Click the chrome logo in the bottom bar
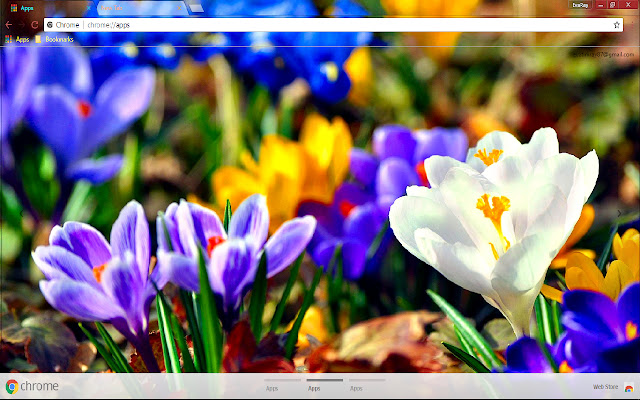The height and width of the screenshot is (400, 640). click(32, 386)
